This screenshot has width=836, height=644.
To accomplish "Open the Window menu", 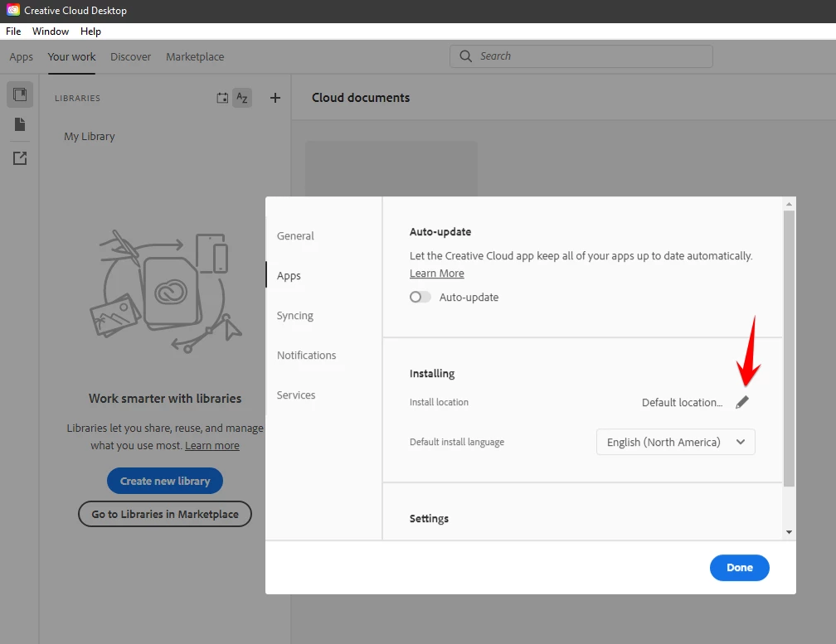I will click(51, 31).
